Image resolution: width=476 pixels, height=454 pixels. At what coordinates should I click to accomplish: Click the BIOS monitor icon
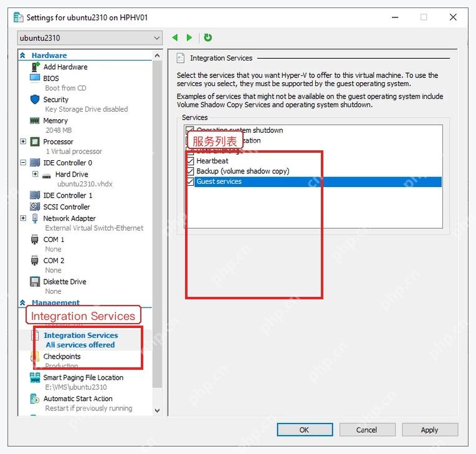35,78
